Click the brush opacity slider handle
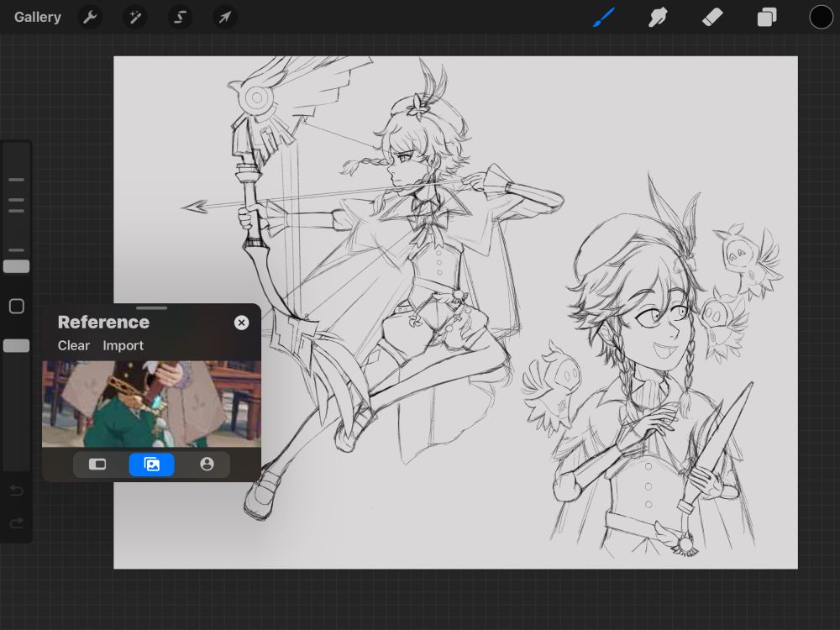 [16, 346]
